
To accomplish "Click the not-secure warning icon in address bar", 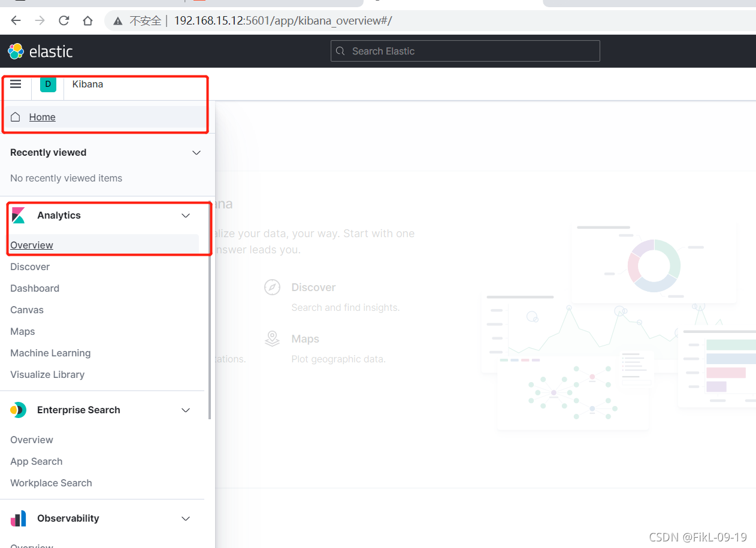I will (x=118, y=21).
